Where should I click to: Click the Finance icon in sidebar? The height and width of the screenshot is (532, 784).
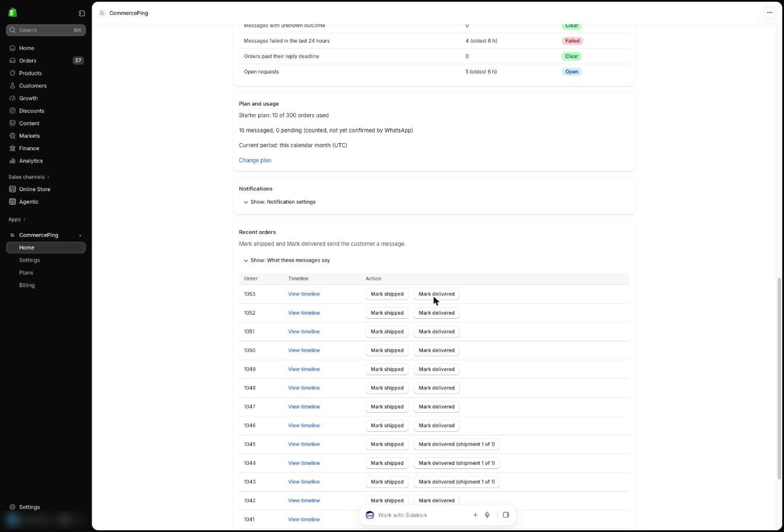click(12, 148)
